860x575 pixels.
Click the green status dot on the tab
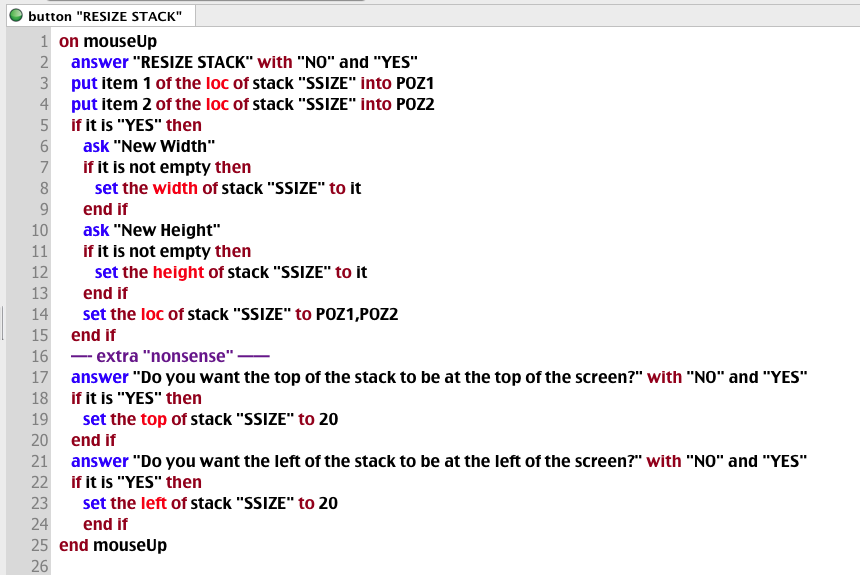point(15,16)
